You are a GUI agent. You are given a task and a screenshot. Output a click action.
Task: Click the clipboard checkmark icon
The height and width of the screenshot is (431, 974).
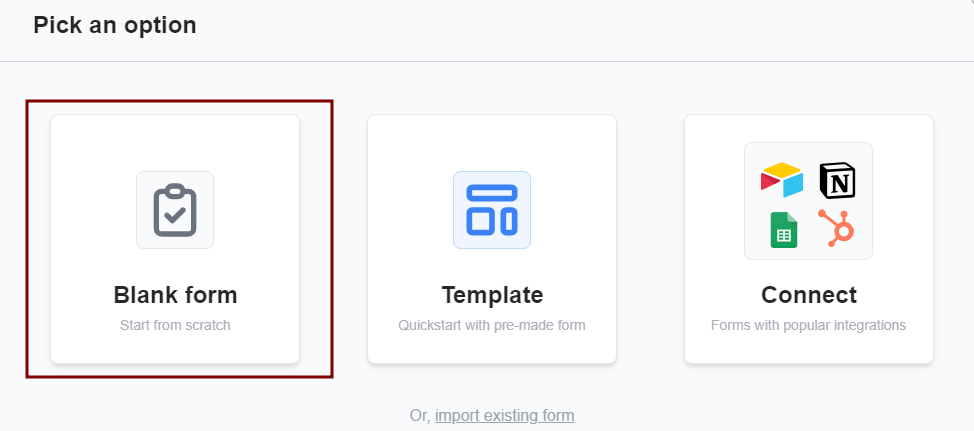[175, 210]
